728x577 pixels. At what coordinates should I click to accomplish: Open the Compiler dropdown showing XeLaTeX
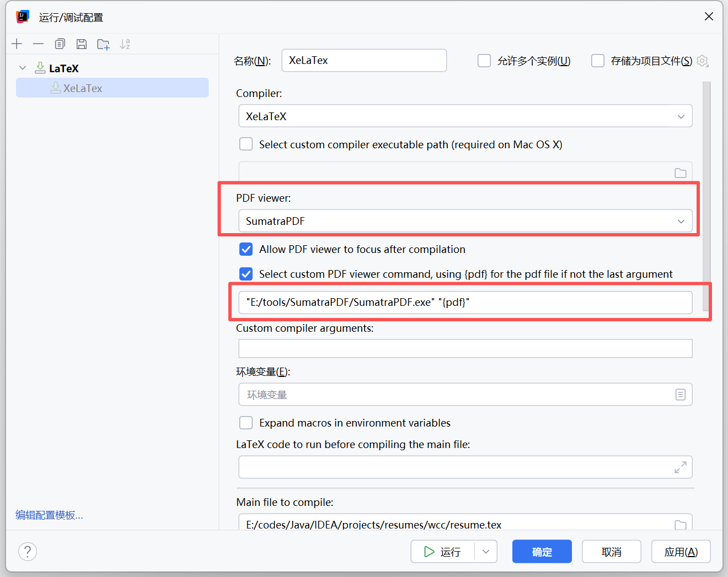465,116
